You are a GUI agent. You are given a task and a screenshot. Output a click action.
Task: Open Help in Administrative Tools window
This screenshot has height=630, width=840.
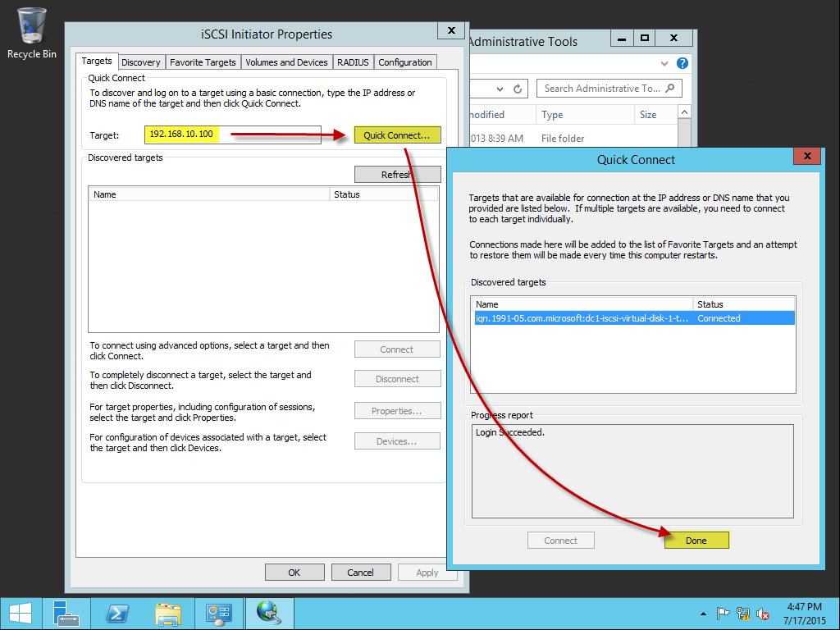pos(682,63)
